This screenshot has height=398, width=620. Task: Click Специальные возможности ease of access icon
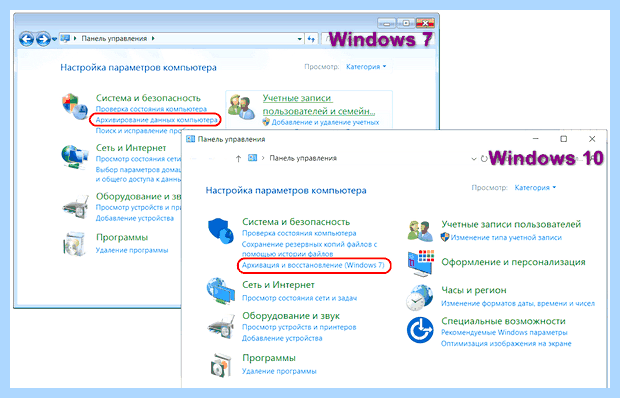(x=420, y=330)
